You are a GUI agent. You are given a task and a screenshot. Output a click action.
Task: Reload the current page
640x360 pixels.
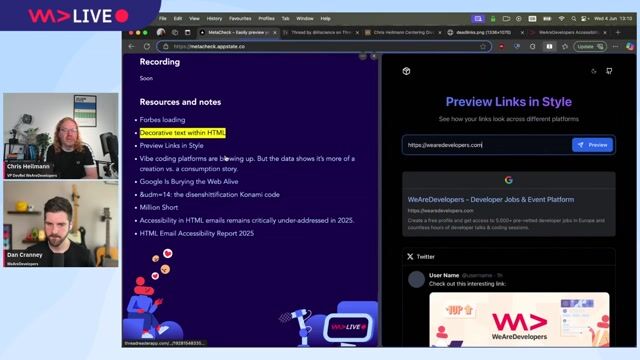pos(147,47)
